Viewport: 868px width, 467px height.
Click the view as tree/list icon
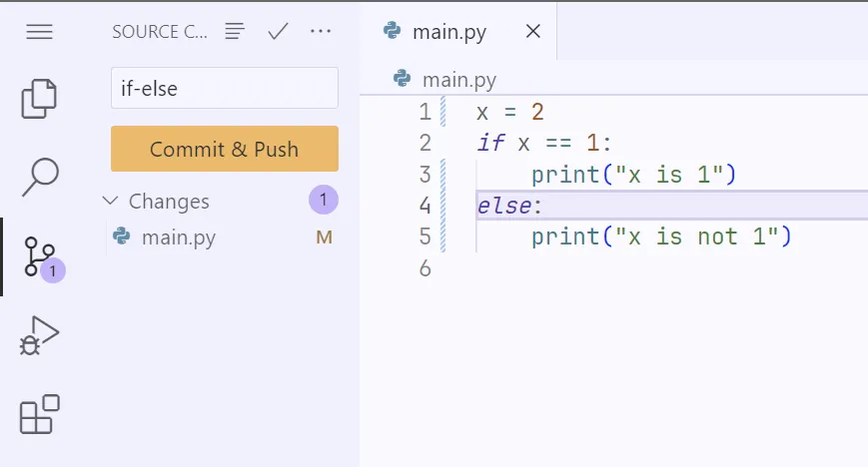(235, 32)
